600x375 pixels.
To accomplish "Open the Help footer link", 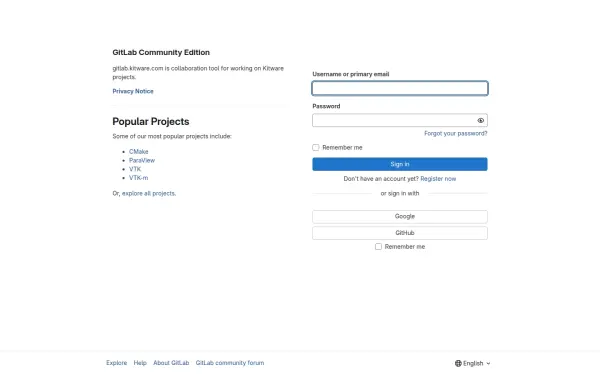I will (140, 363).
